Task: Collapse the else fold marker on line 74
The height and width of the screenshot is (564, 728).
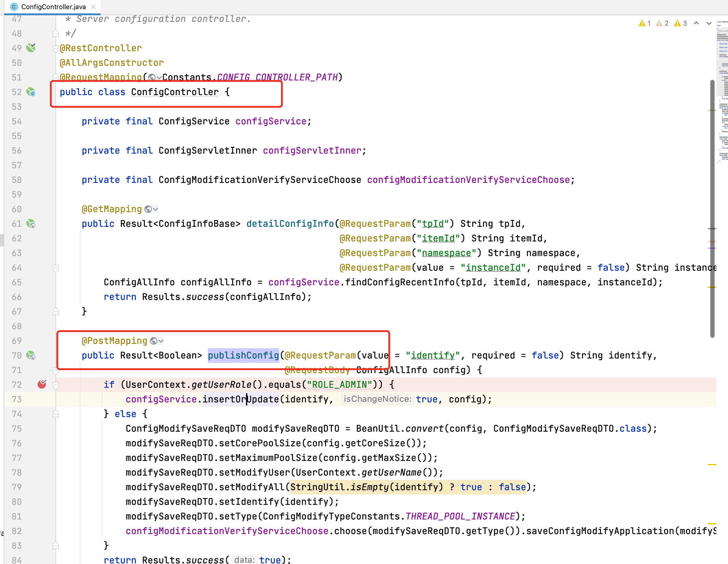Action: (x=56, y=414)
